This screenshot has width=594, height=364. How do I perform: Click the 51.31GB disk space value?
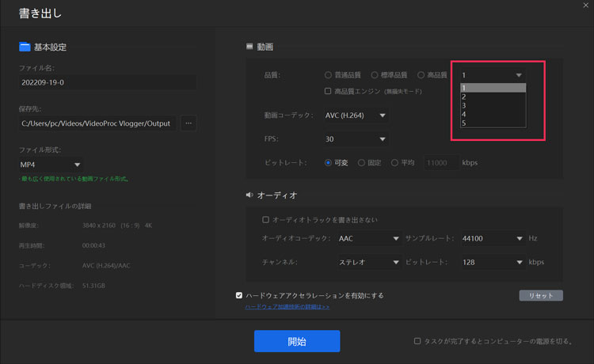click(93, 286)
